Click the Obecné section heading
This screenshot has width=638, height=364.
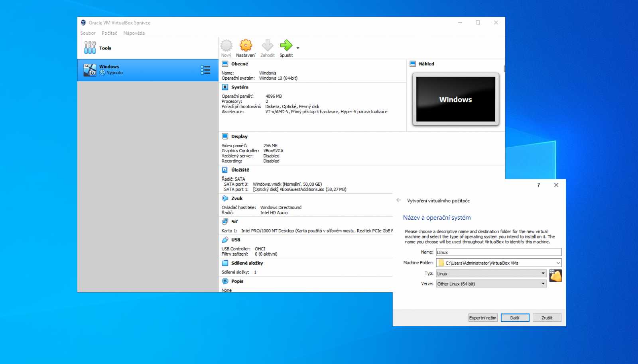pyautogui.click(x=240, y=64)
